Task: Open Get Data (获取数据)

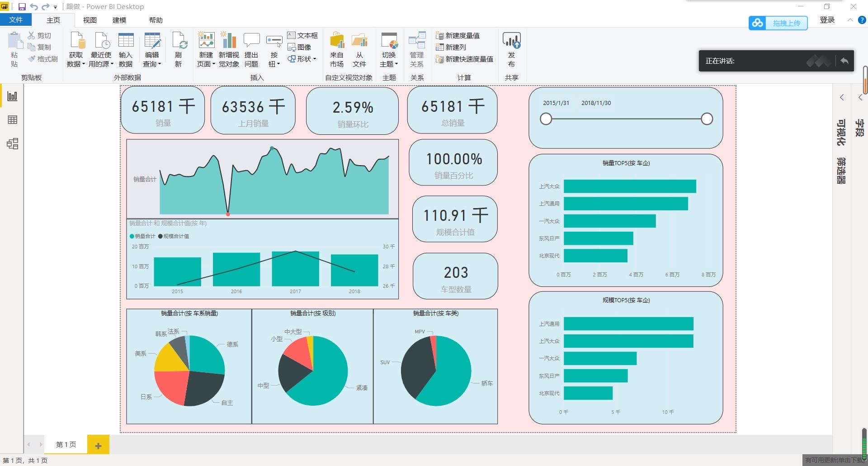Action: click(x=76, y=50)
